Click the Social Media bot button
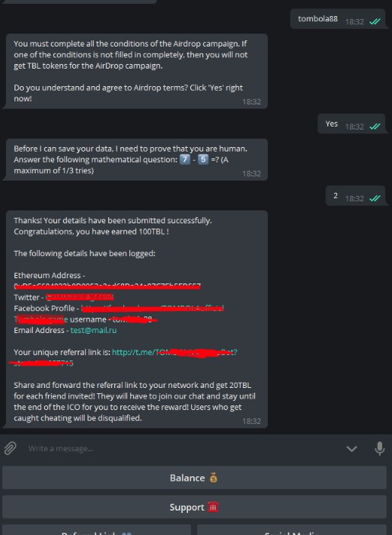392x535 pixels. [x=292, y=530]
